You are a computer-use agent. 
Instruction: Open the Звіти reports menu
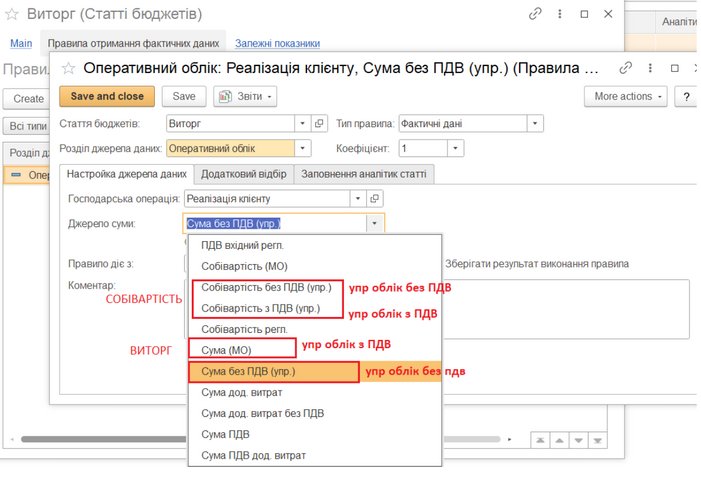pos(245,97)
